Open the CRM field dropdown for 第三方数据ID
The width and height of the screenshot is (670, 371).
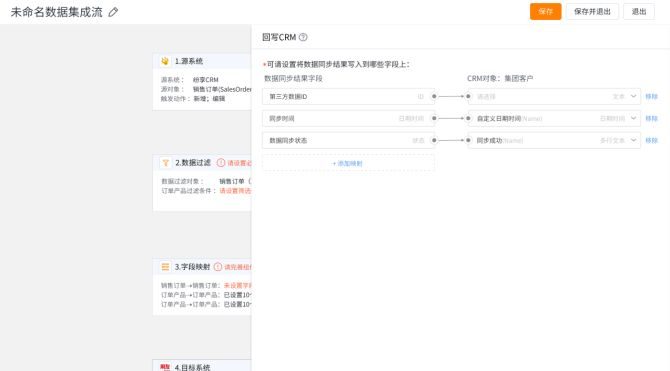point(554,97)
